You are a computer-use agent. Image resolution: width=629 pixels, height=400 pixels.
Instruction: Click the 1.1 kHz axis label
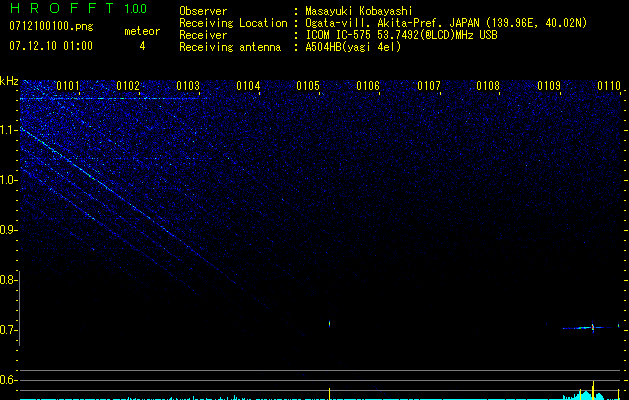[x=8, y=130]
